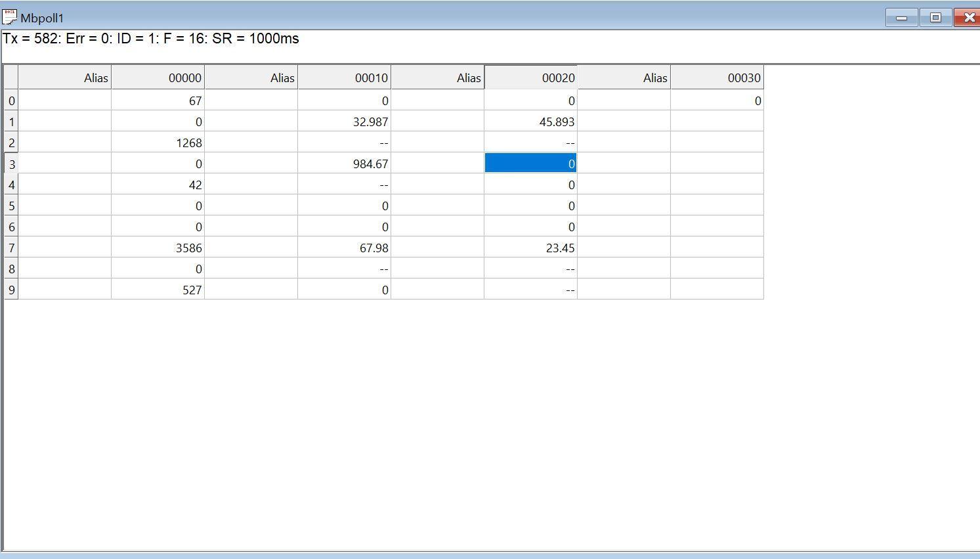Select the -- cell in row 8 of column 00020
The height and width of the screenshot is (559, 980).
pyautogui.click(x=531, y=269)
